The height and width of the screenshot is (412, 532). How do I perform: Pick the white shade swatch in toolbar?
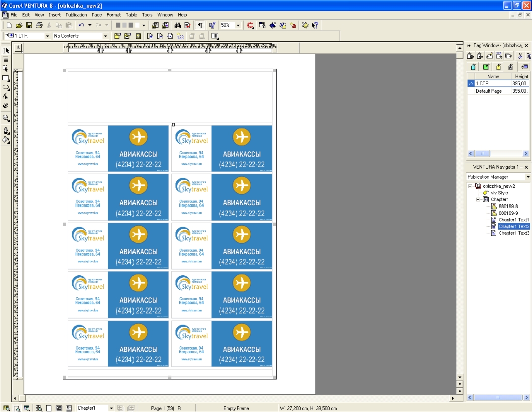(x=137, y=25)
